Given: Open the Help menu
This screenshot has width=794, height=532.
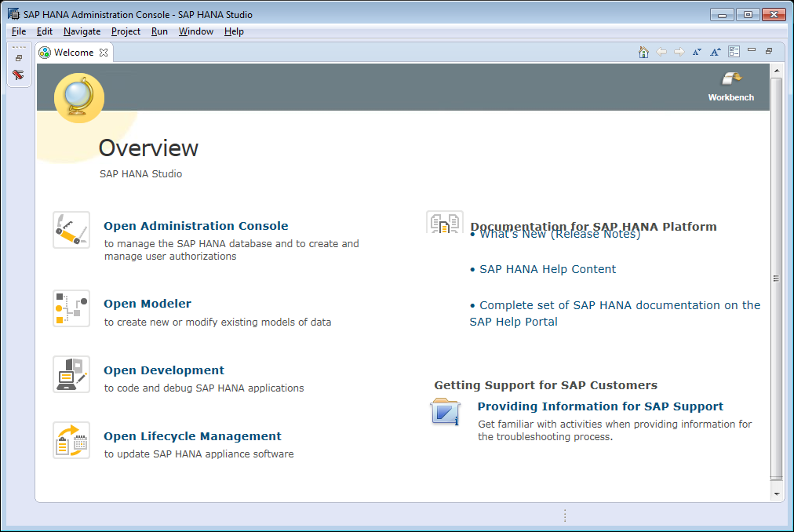Looking at the screenshot, I should click(234, 31).
